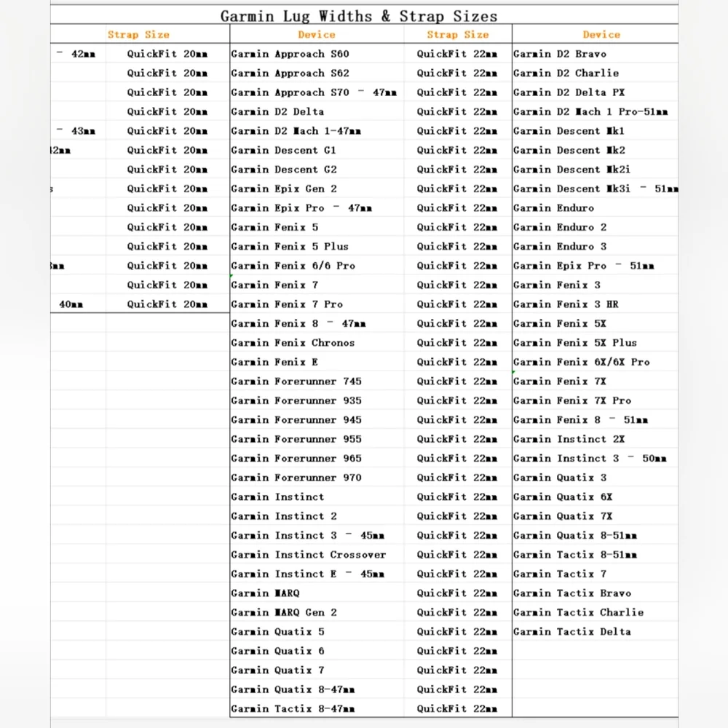Click the "Garmin Fenix 6/6 Pro" cell

[x=317, y=266]
